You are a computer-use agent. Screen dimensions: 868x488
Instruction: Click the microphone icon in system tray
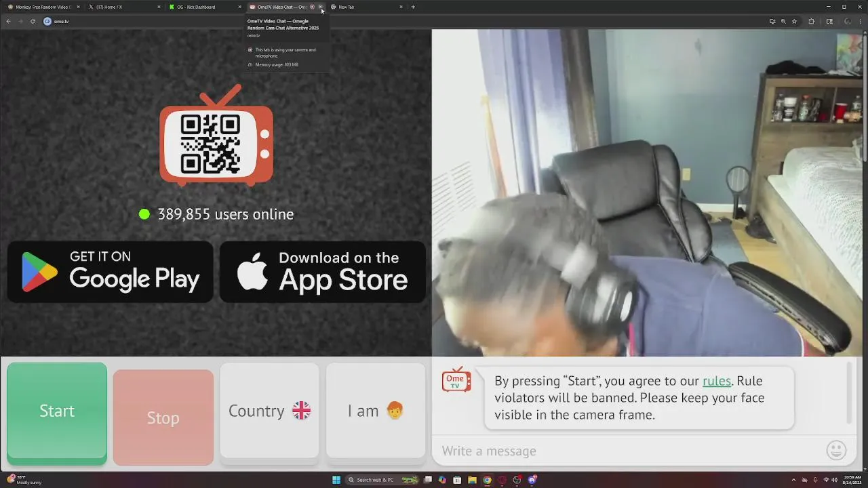[815, 480]
